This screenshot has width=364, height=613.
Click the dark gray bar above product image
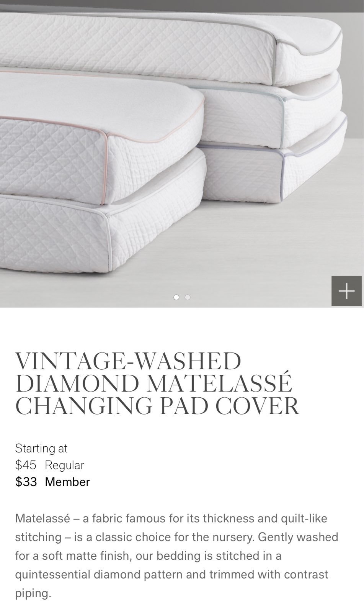[x=182, y=6]
